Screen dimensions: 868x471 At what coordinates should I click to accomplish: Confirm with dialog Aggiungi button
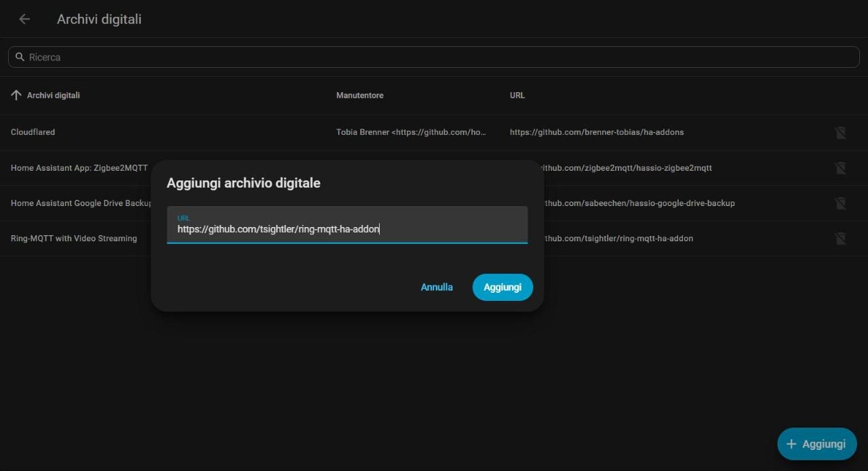pyautogui.click(x=502, y=287)
